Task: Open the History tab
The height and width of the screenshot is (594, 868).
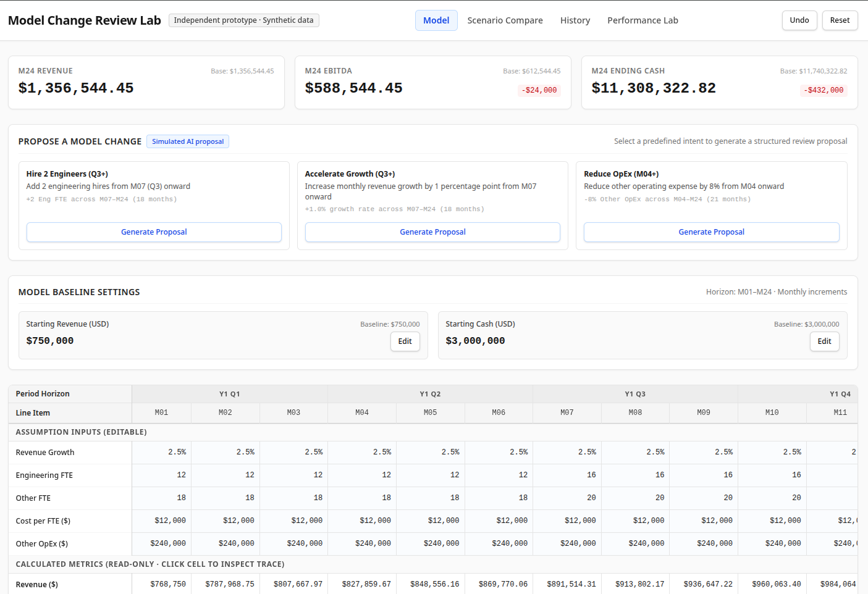Action: click(575, 20)
